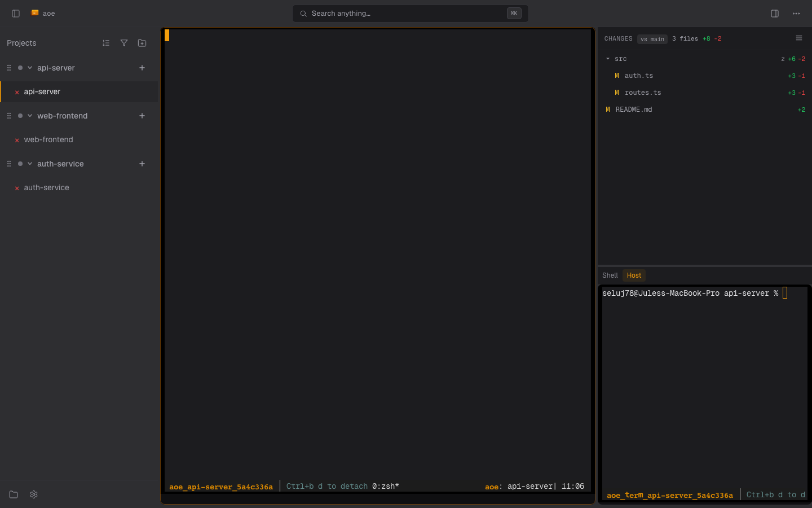The width and height of the screenshot is (812, 508).
Task: Click the search magnifier icon
Action: point(303,14)
